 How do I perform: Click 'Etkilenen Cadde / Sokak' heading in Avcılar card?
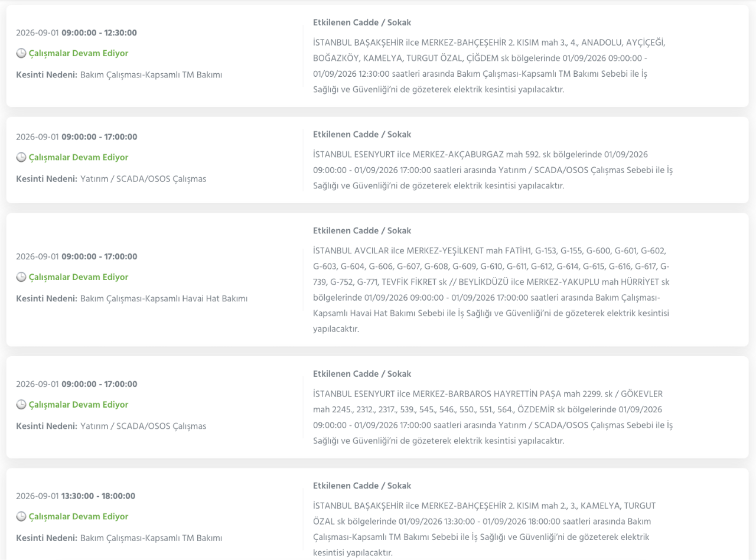click(362, 230)
